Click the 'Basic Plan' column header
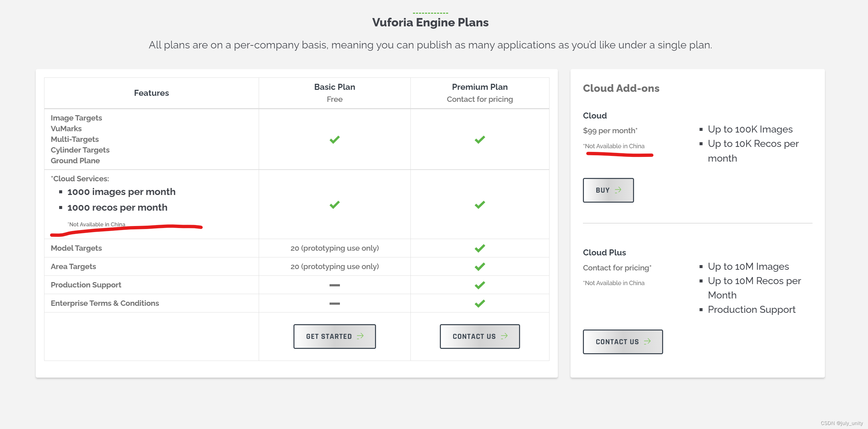Image resolution: width=868 pixels, height=429 pixels. click(x=335, y=87)
